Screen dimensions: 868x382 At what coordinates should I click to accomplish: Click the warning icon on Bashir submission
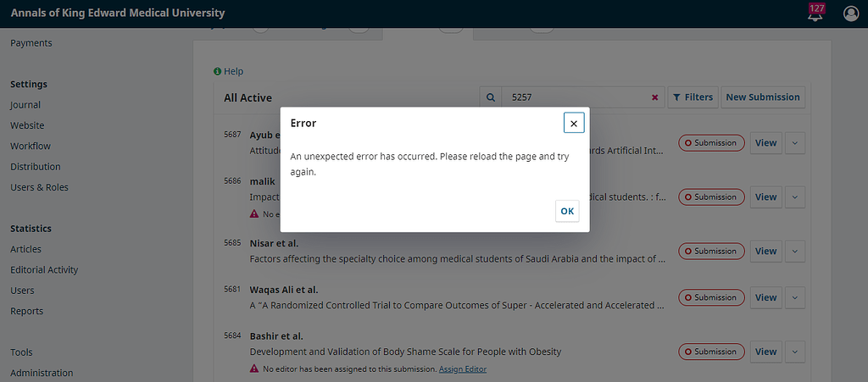[x=254, y=369]
